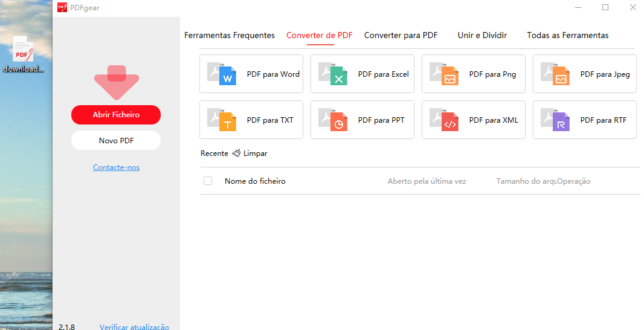Open the Converter para PDF tab
The height and width of the screenshot is (330, 644).
point(401,35)
